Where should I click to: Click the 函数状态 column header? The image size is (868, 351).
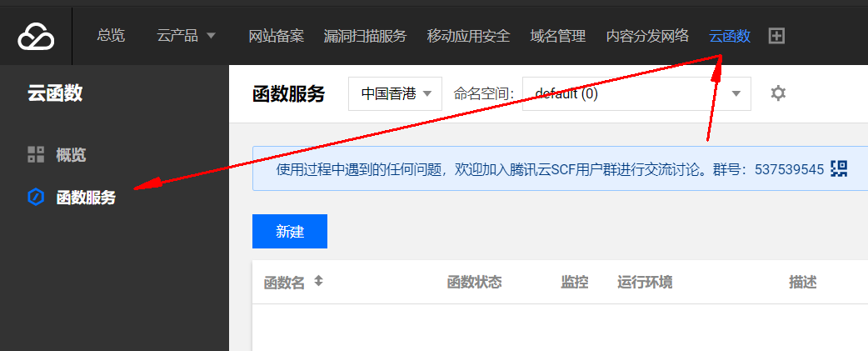pos(474,283)
